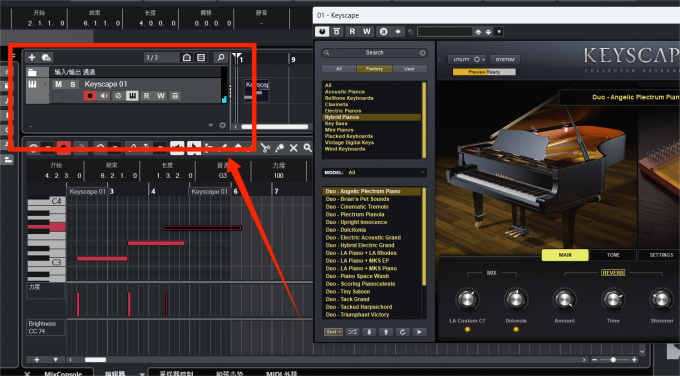Select Factory filter in Keyscape browser
The height and width of the screenshot is (376, 680).
coord(374,69)
